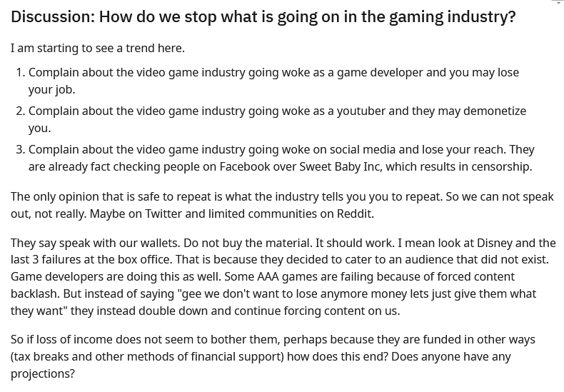Image resolution: width=564 pixels, height=392 pixels.
Task: Click the paragraph starting 'The only opinion'
Action: (x=282, y=205)
